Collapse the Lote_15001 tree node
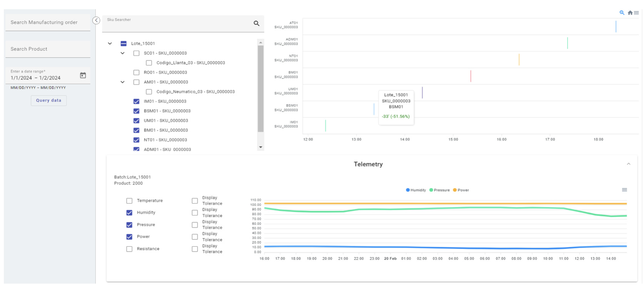 (110, 44)
